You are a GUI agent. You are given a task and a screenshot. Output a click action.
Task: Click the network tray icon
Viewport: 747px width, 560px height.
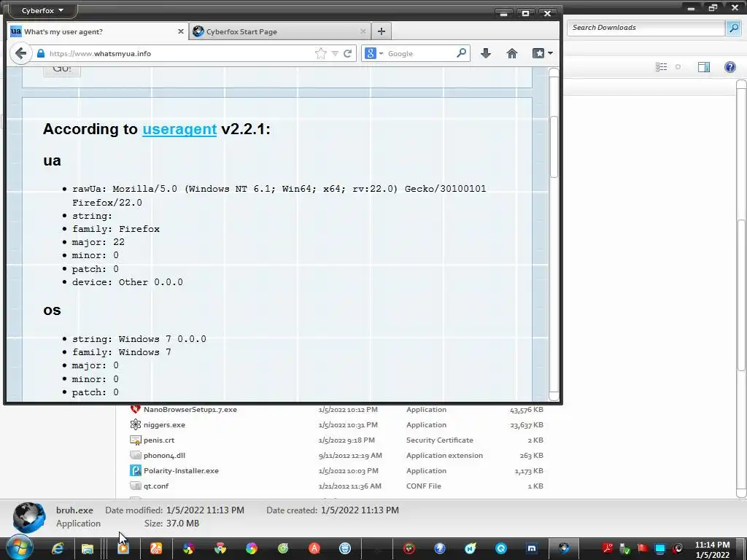(660, 548)
